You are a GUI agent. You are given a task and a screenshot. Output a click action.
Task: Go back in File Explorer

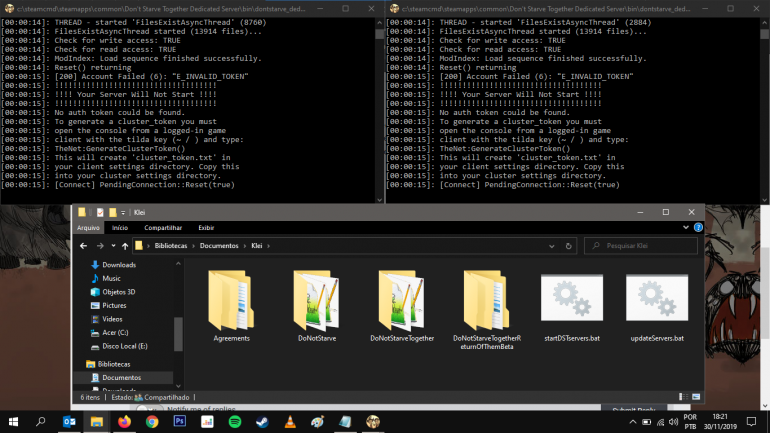click(83, 246)
